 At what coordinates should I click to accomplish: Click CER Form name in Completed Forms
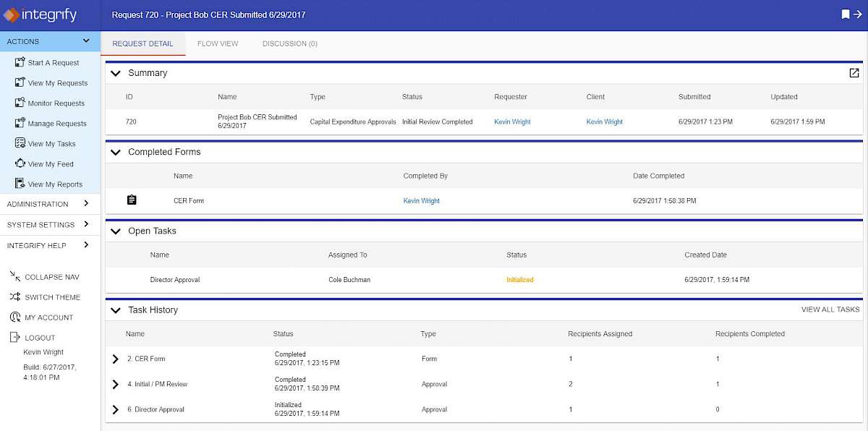pos(189,200)
